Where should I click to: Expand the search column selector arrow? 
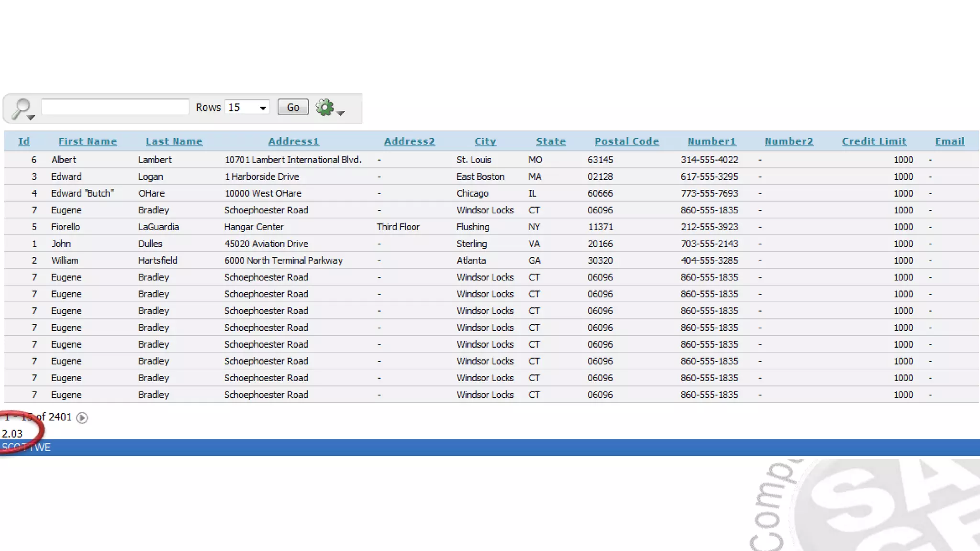tap(31, 117)
